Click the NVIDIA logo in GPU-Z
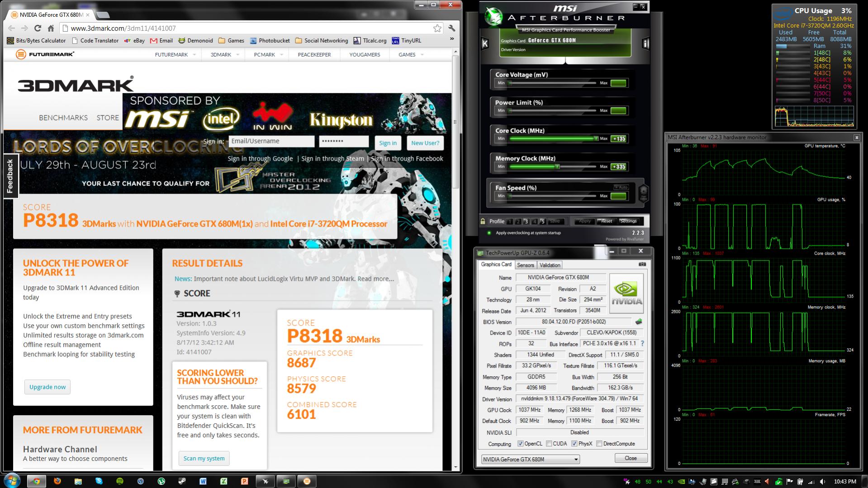 click(x=626, y=294)
